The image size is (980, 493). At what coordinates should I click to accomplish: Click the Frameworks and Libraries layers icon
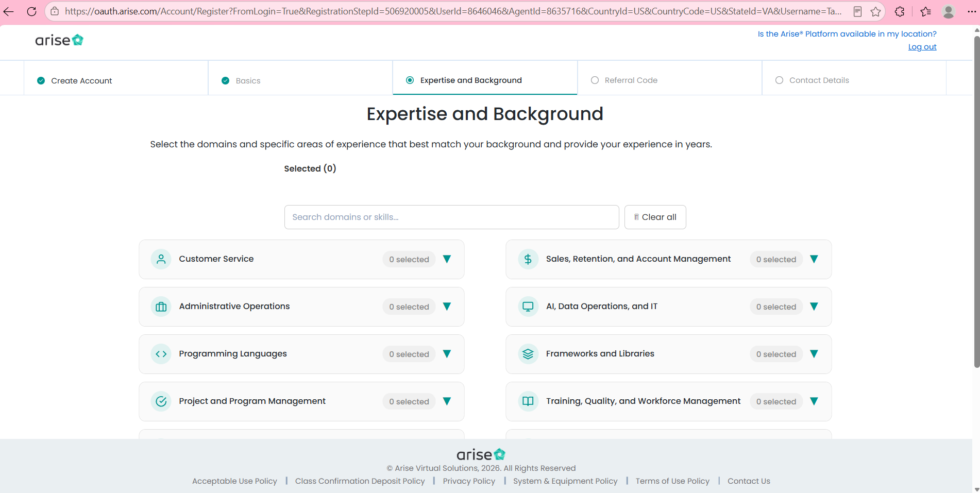[x=528, y=354]
